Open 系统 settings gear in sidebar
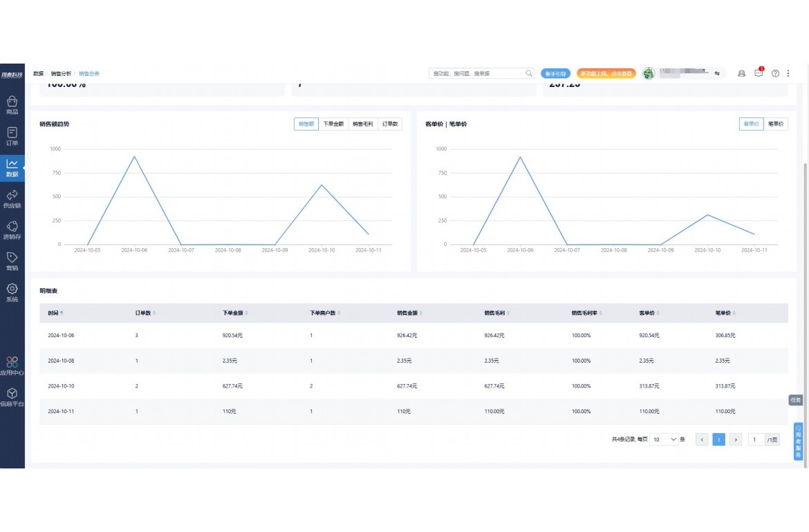 tap(12, 292)
